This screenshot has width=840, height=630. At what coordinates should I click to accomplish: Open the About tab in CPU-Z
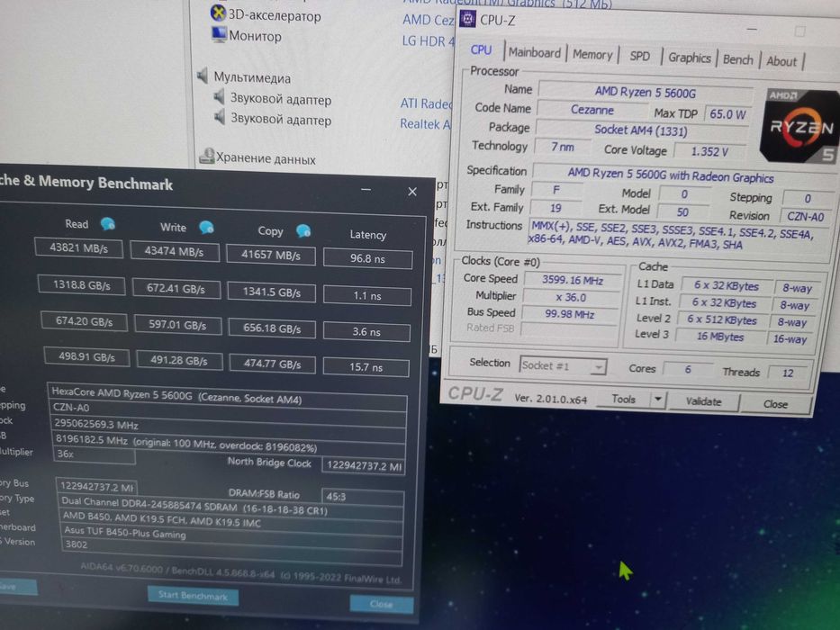tap(781, 61)
